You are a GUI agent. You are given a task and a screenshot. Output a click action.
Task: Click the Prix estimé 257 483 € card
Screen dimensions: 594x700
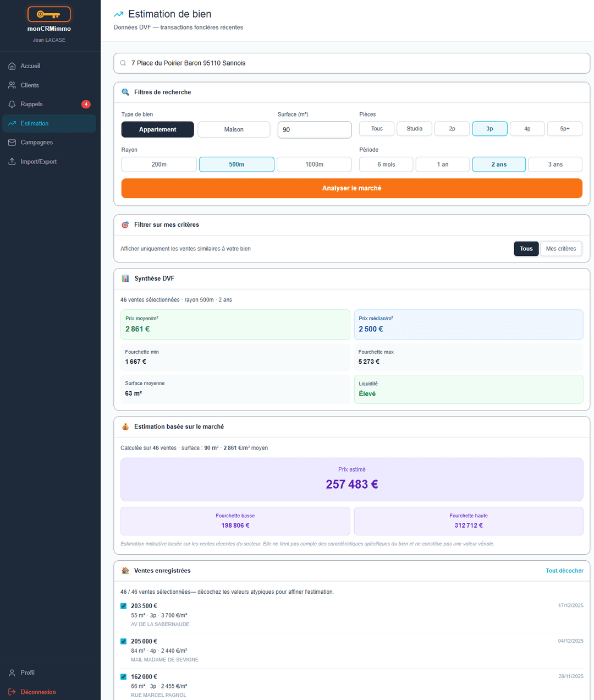[352, 479]
